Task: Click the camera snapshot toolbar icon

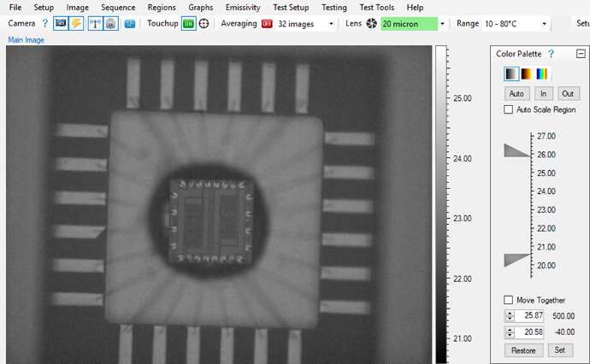Action: click(111, 24)
